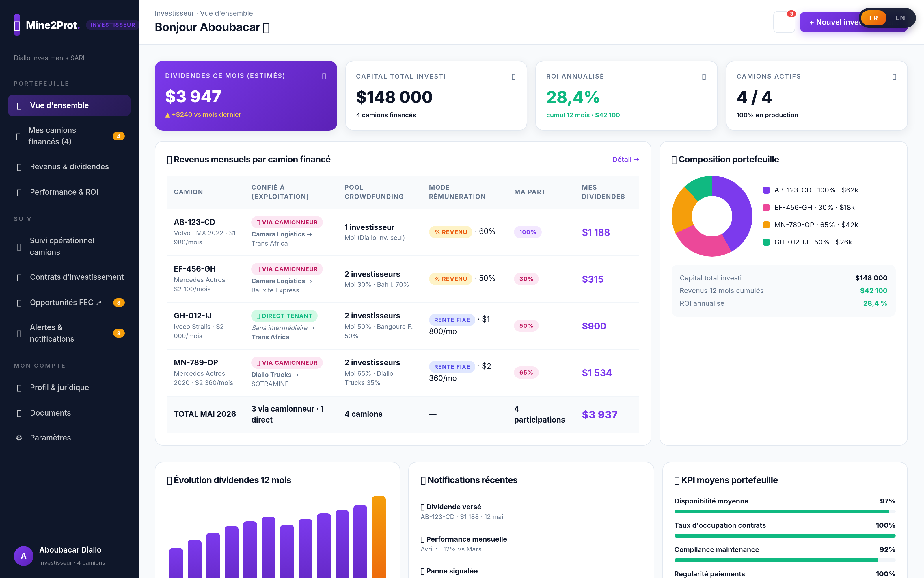Image resolution: width=924 pixels, height=578 pixels.
Task: Click the 100% Ma Part badge
Action: coord(528,232)
